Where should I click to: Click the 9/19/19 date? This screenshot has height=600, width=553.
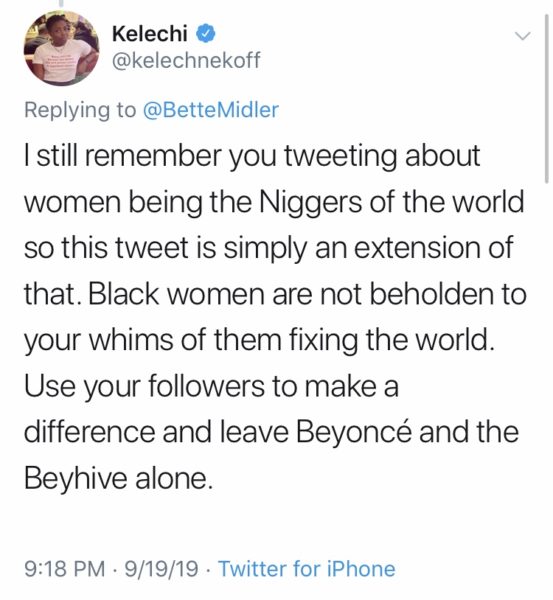pos(161,568)
